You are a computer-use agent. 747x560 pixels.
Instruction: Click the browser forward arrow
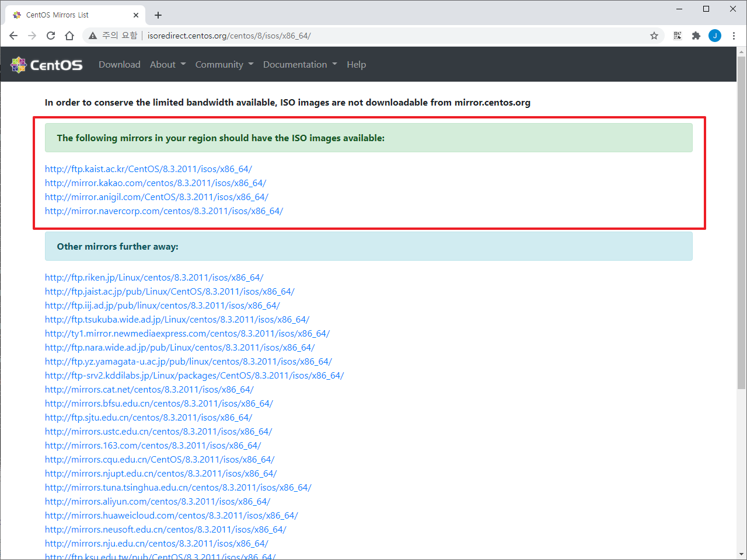pos(32,36)
